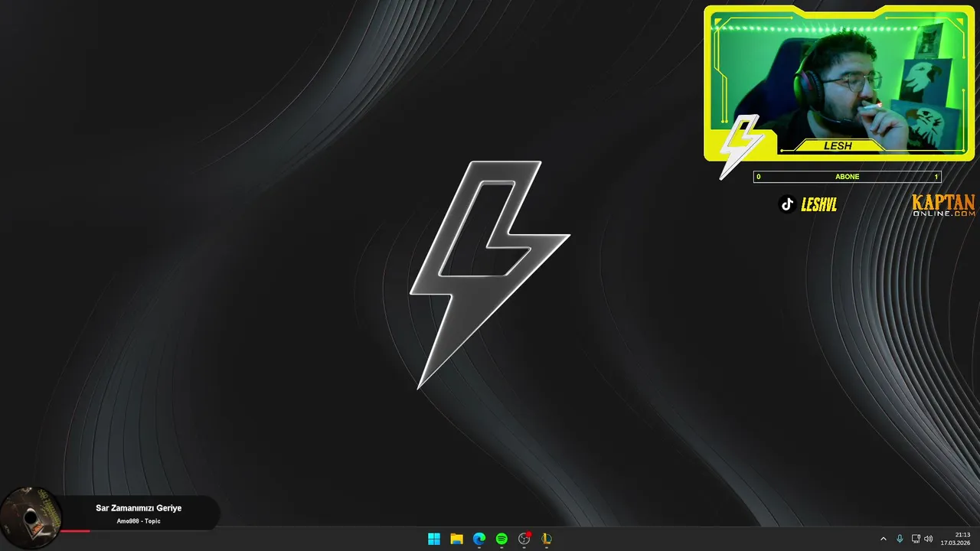
Task: Click the lightning bolt logo on webcam frame
Action: 740,146
